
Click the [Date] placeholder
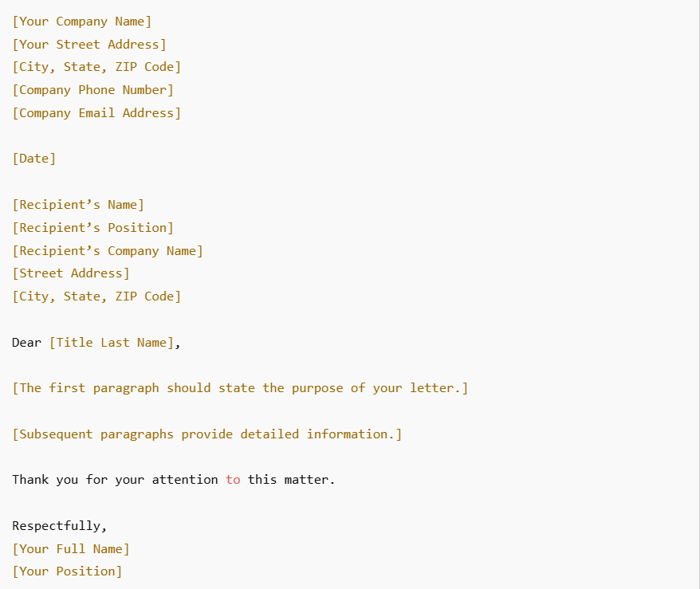pyautogui.click(x=34, y=159)
